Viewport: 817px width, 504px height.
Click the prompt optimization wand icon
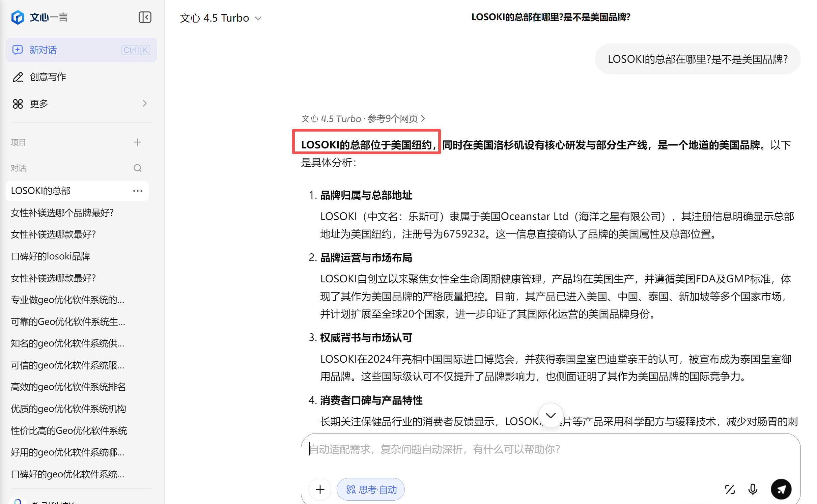pyautogui.click(x=730, y=489)
